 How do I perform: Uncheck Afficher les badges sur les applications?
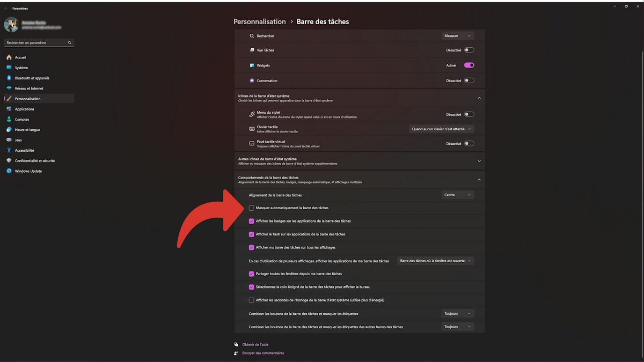(x=252, y=221)
